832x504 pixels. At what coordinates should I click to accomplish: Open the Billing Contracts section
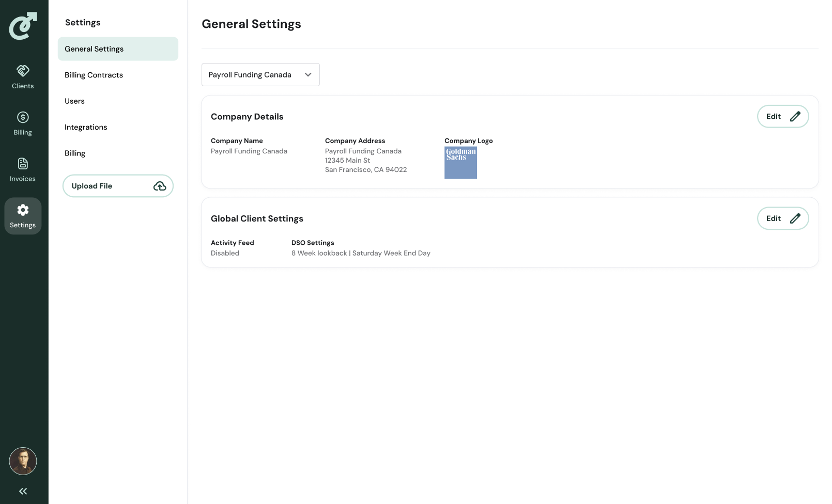(x=94, y=75)
